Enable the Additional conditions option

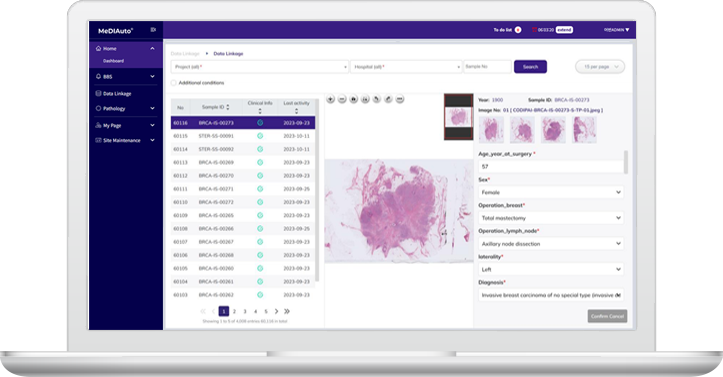(173, 83)
